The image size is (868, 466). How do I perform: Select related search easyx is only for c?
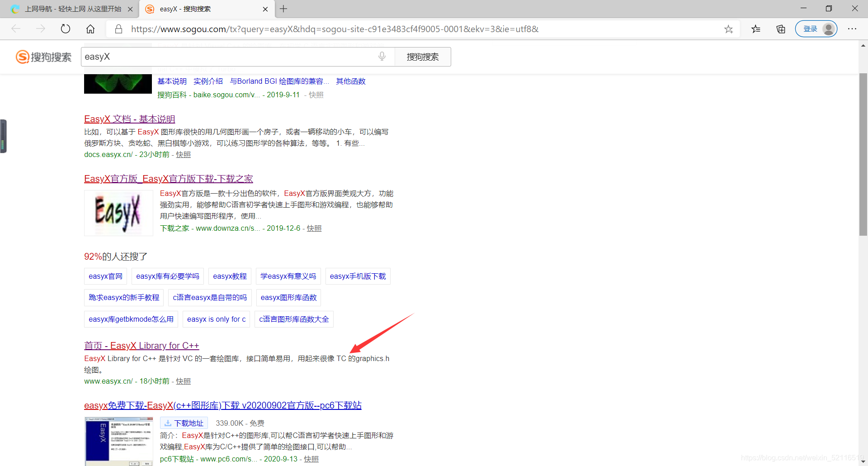[216, 319]
